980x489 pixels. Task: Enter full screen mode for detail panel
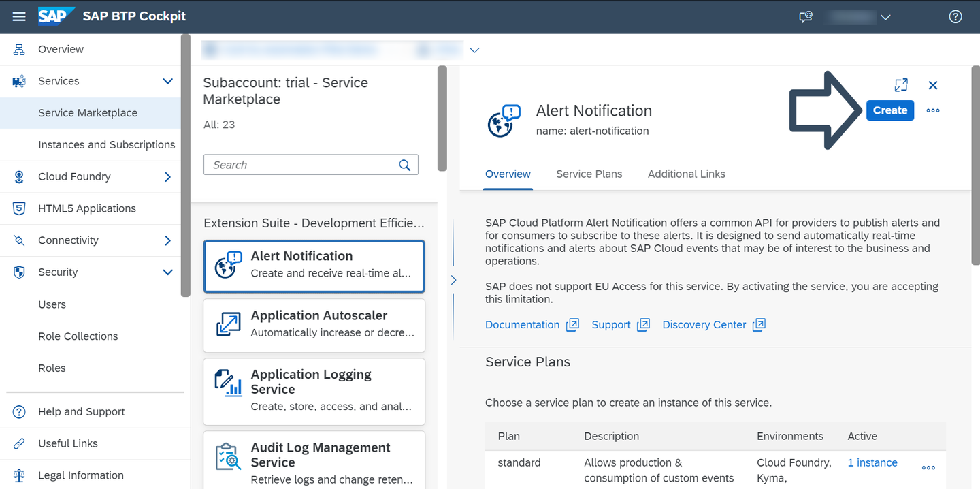click(x=901, y=85)
